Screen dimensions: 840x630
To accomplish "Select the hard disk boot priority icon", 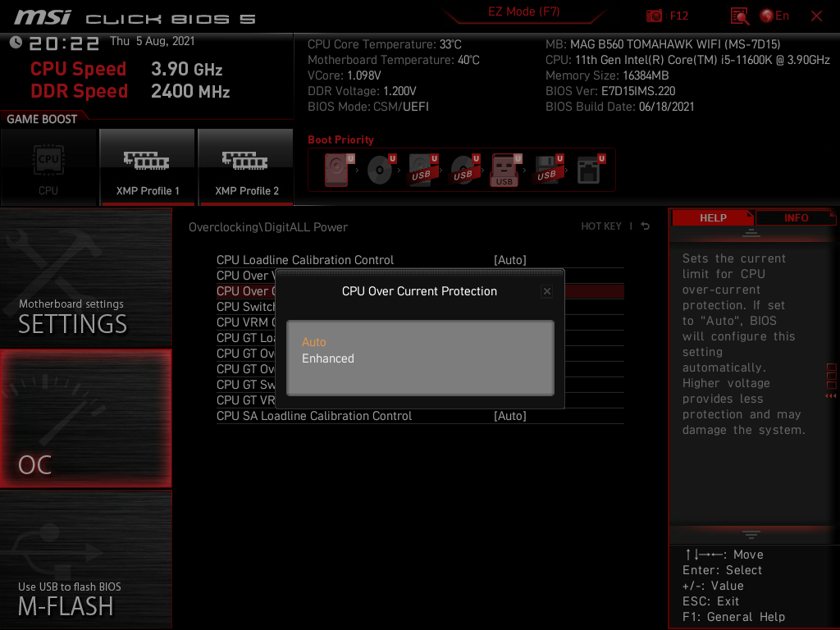I will (338, 170).
